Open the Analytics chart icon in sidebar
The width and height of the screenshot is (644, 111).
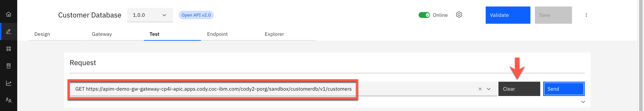pos(8,83)
